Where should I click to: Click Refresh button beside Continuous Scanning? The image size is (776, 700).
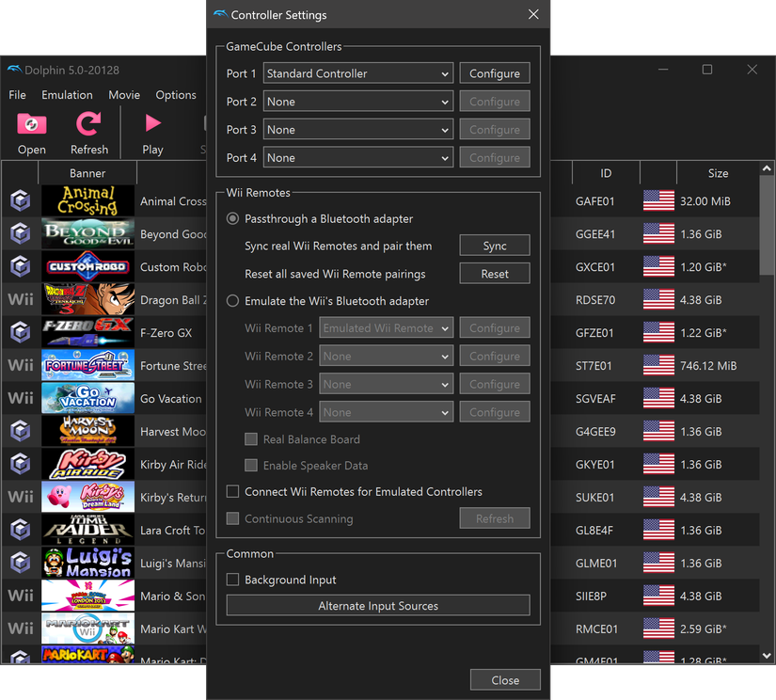pyautogui.click(x=495, y=518)
